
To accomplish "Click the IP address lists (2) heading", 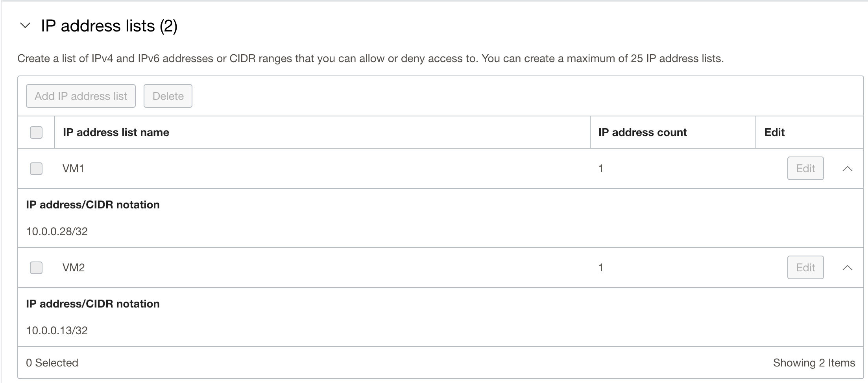I will tap(109, 26).
